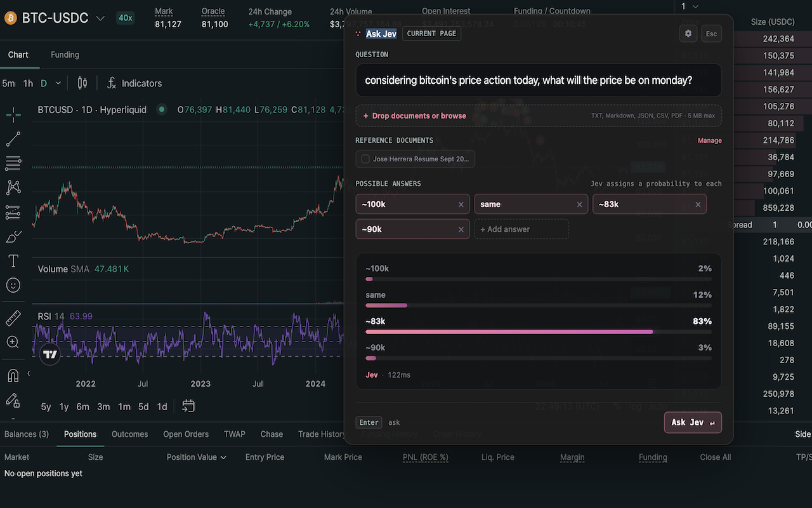Expand the BTC-USDC market selector
The image size is (812, 508).
click(x=100, y=18)
